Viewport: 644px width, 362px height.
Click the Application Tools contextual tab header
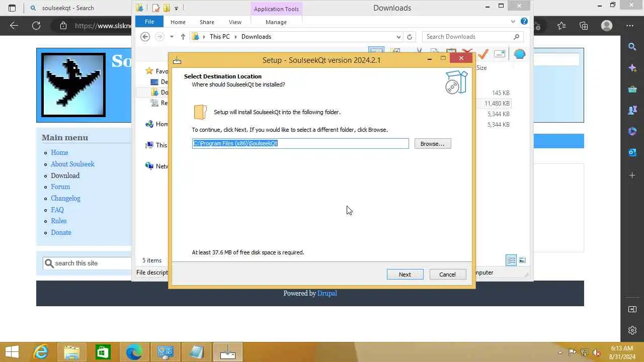(276, 9)
